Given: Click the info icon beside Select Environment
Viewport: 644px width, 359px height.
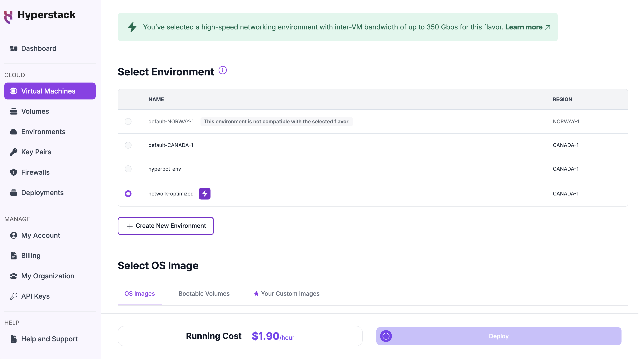Looking at the screenshot, I should [x=222, y=70].
